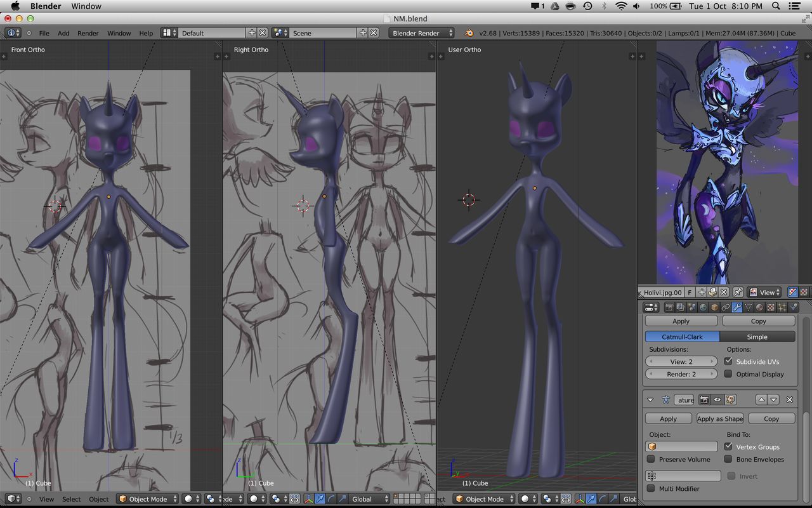Click the Blender logo in the info header
Viewport: 812px width, 508px height.
(469, 33)
